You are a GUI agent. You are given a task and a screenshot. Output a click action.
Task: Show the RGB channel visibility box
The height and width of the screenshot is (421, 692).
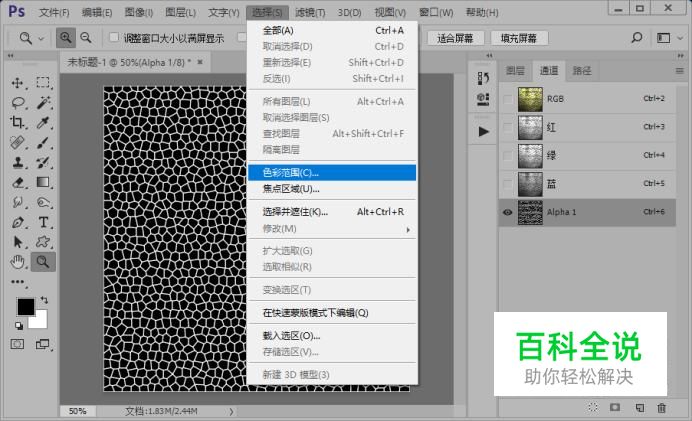508,99
